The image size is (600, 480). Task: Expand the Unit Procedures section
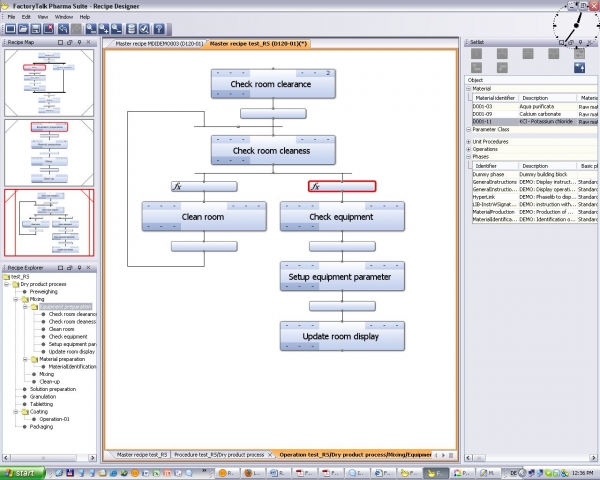pos(469,141)
